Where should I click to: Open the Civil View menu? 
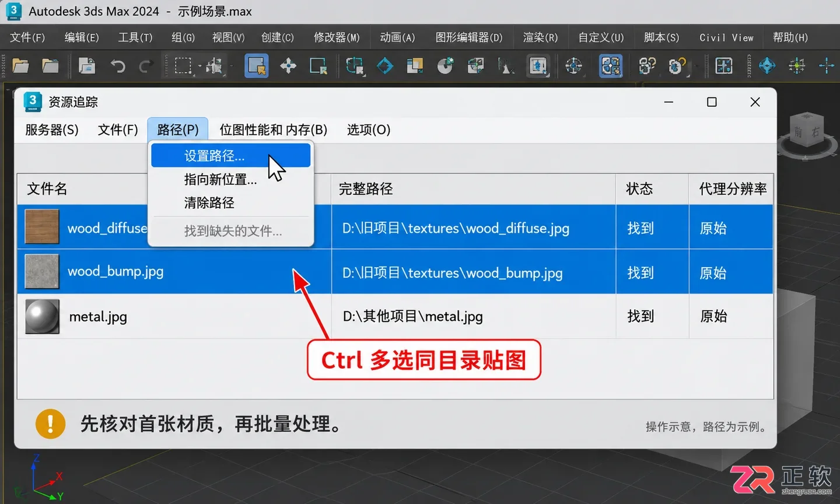[x=727, y=37]
